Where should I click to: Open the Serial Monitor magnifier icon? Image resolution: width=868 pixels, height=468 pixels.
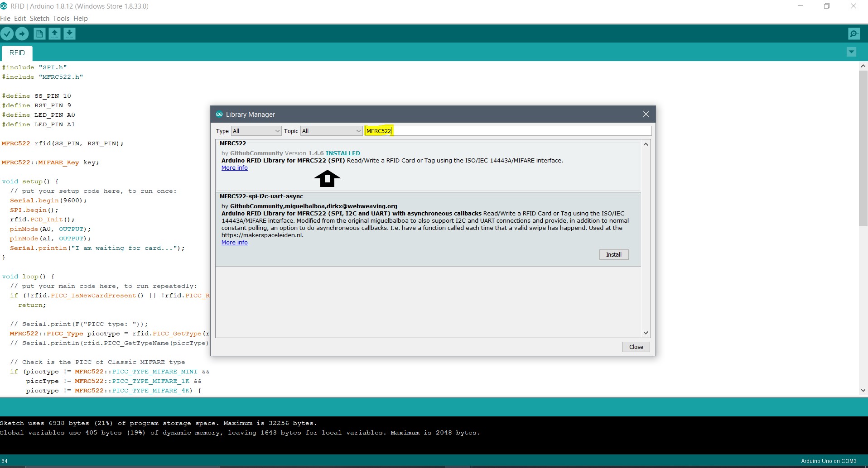(x=854, y=34)
